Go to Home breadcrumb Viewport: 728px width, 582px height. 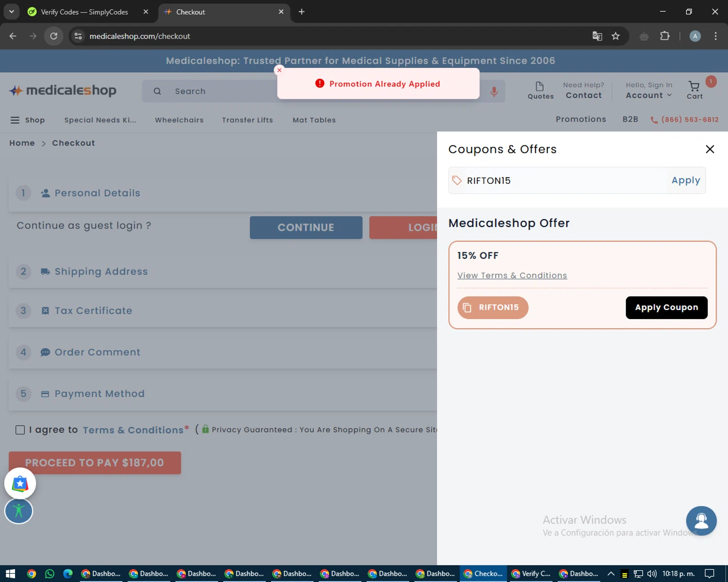[22, 143]
